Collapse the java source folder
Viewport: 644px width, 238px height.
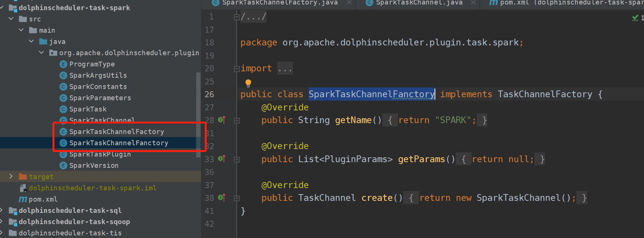32,41
